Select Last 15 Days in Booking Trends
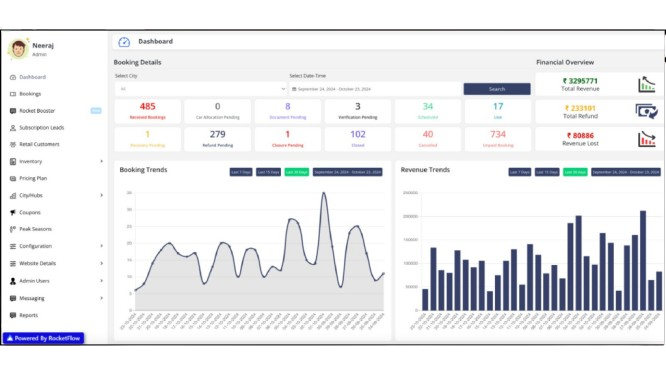This screenshot has height=375, width=666. pos(268,172)
